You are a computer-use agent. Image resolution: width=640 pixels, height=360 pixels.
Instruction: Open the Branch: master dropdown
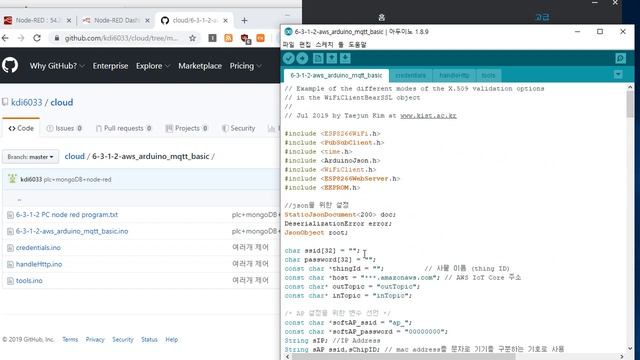tap(30, 157)
